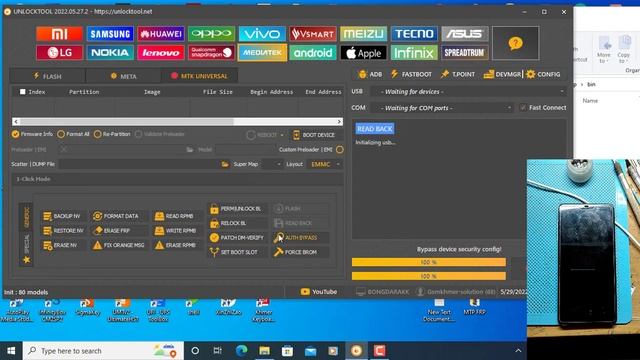Open the REBOOT dropdown arrow
Screen dimensions: 640x360
click(x=282, y=135)
